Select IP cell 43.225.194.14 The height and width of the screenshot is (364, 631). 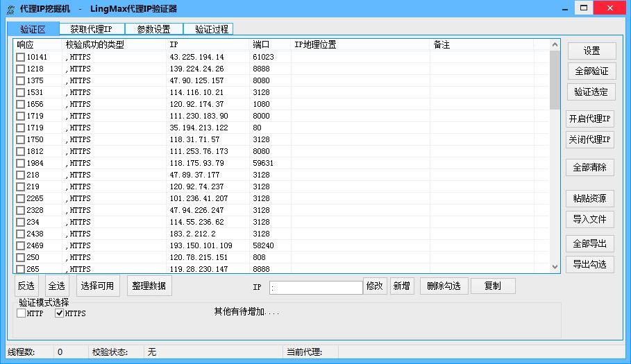[x=196, y=57]
